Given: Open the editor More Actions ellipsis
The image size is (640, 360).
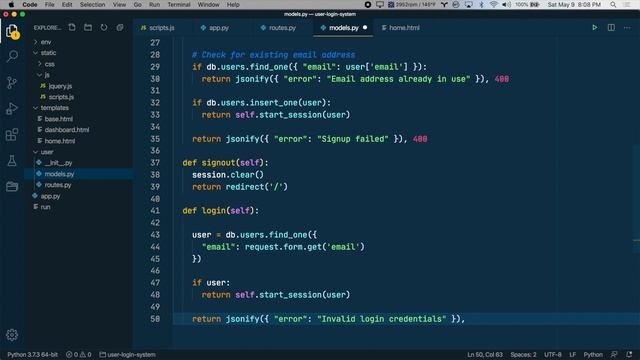Looking at the screenshot, I should click(627, 27).
